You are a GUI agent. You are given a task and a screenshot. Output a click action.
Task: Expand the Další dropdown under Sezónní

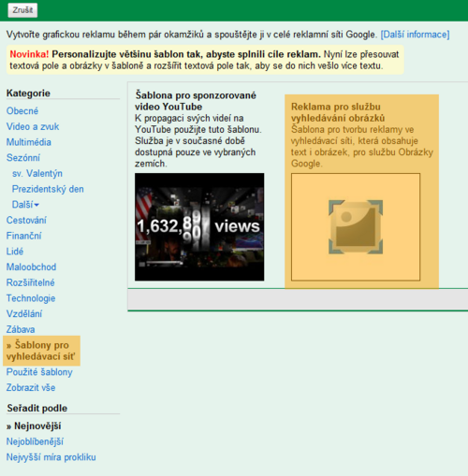pyautogui.click(x=25, y=205)
